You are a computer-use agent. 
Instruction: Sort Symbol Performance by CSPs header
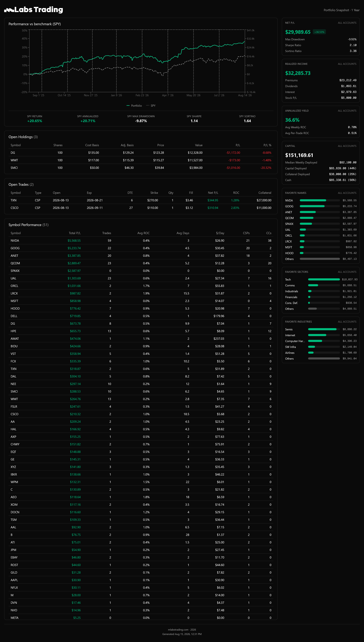[246, 233]
